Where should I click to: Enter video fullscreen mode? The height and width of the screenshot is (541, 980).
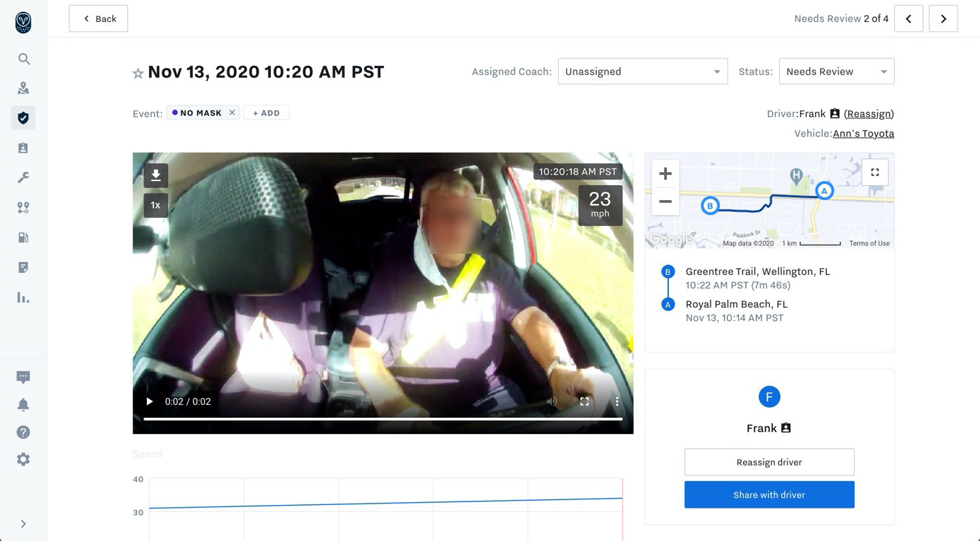coord(585,401)
